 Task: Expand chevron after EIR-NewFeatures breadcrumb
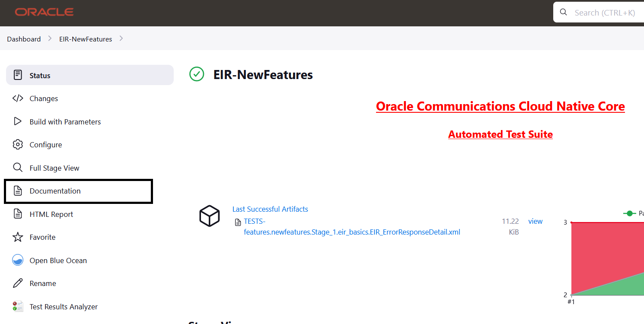click(121, 38)
